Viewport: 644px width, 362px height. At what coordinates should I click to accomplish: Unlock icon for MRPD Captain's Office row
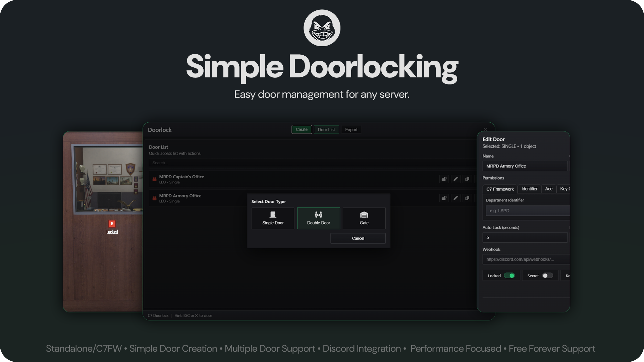click(x=444, y=179)
